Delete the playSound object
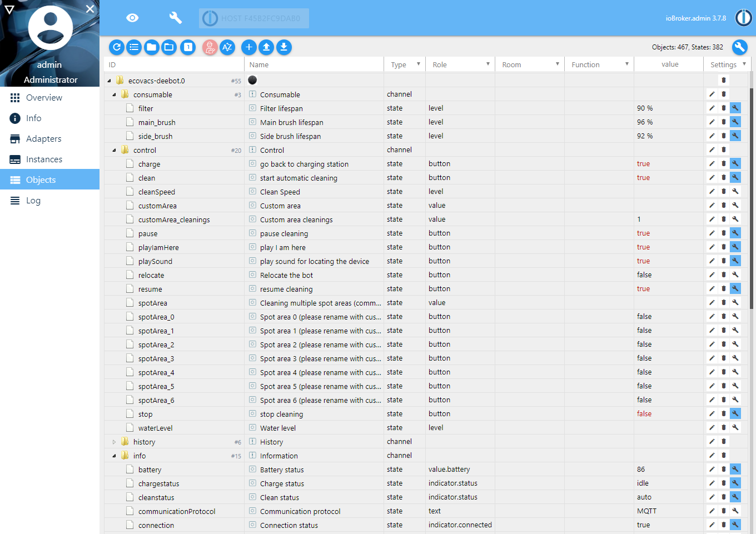 point(724,261)
